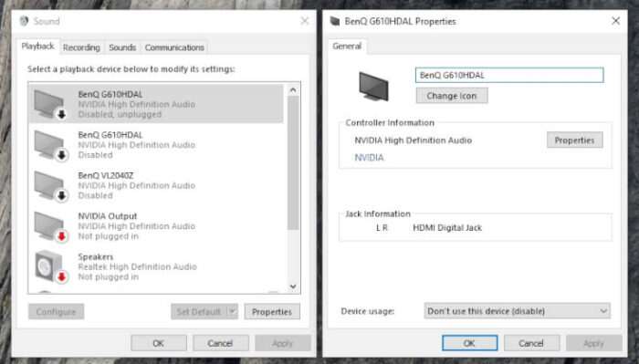This screenshot has height=364, width=639.
Task: Click the Set Default button
Action: (x=199, y=311)
